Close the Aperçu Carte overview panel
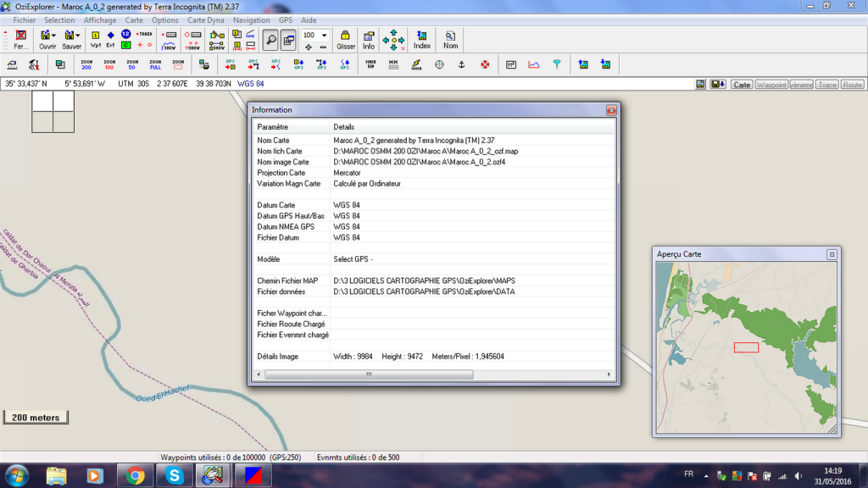Viewport: 868px width, 488px height. pos(832,254)
